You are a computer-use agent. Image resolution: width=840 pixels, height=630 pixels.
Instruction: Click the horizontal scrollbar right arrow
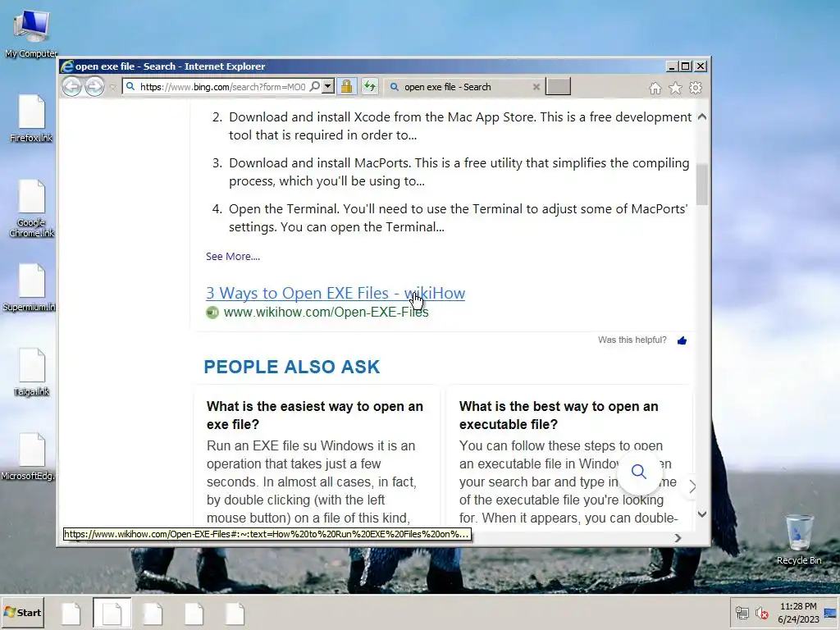click(678, 537)
